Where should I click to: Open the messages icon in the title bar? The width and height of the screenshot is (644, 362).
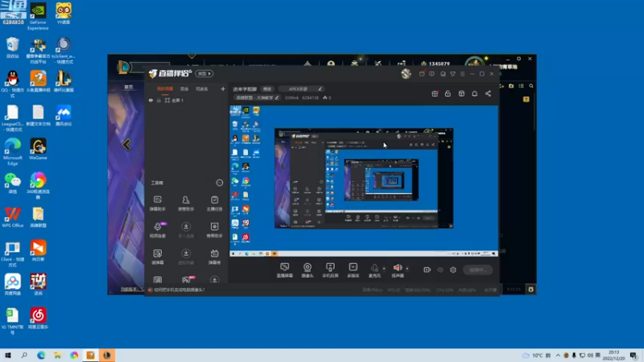[422, 74]
